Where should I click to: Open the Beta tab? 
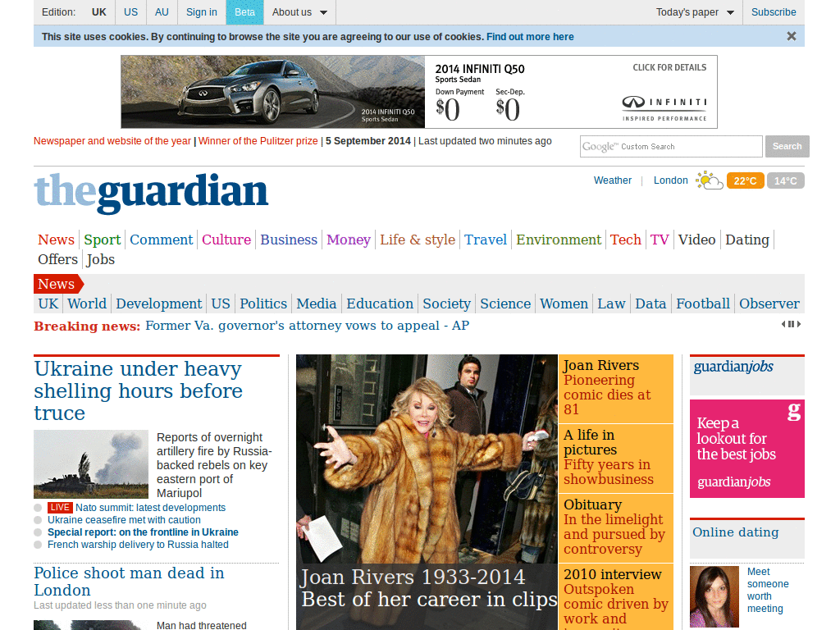click(244, 12)
